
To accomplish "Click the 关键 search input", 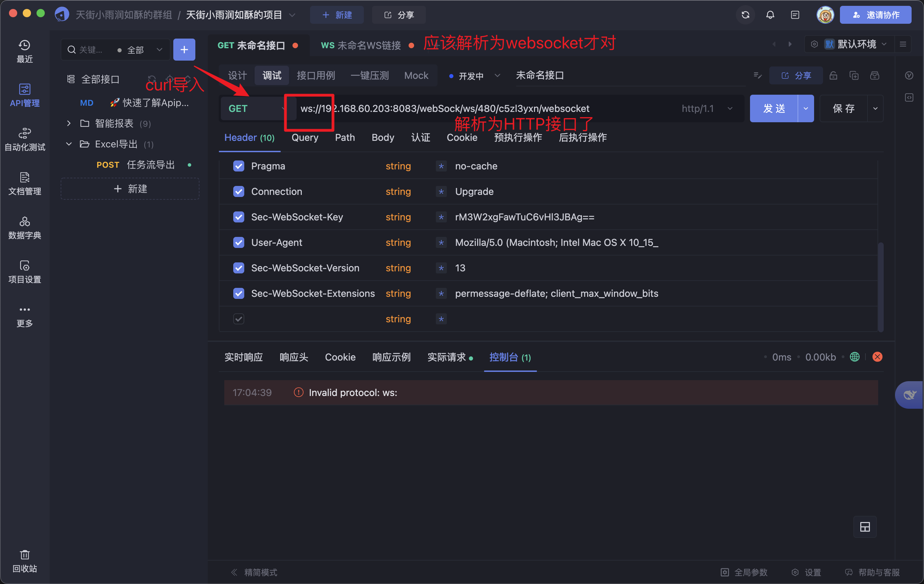I will coord(91,50).
